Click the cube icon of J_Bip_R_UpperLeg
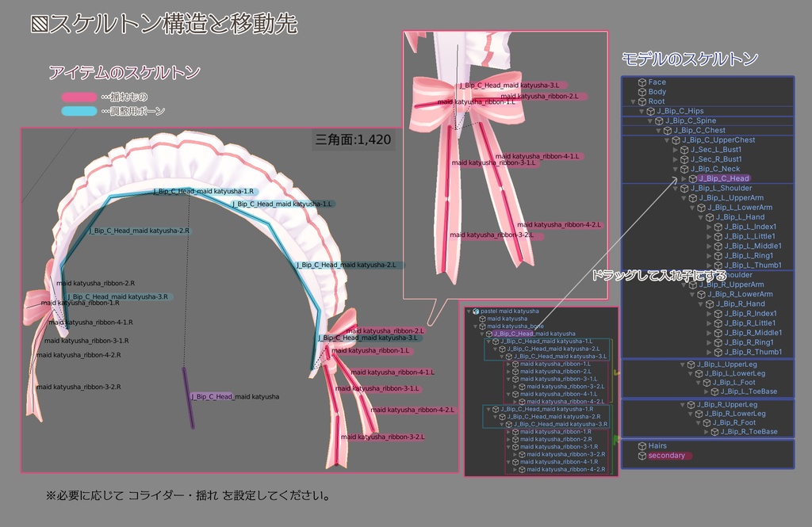 coord(691,405)
